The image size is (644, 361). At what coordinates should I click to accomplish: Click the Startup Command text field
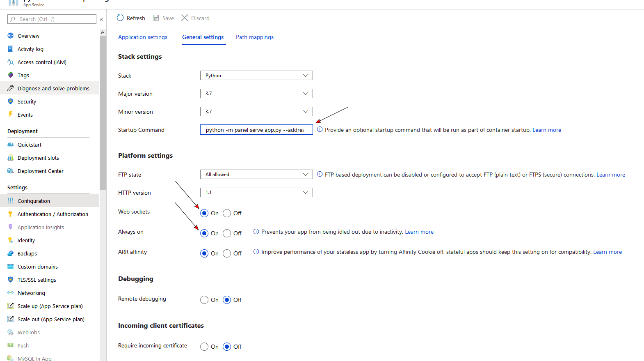[256, 130]
